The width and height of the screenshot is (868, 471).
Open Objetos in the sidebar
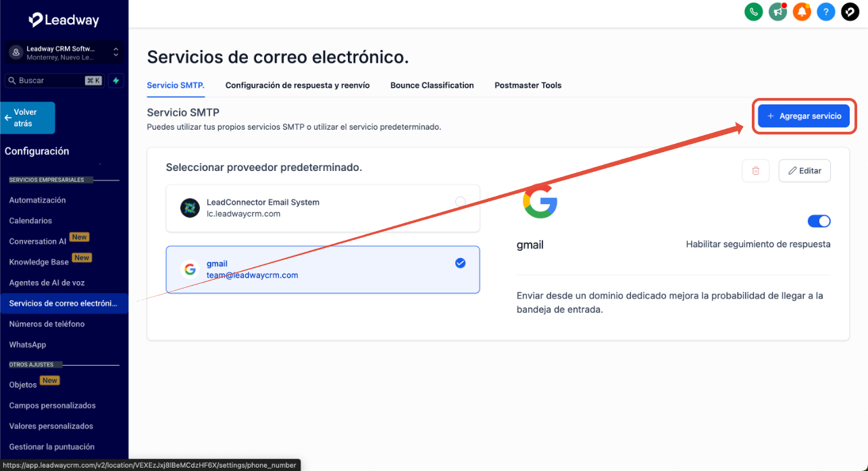click(23, 385)
